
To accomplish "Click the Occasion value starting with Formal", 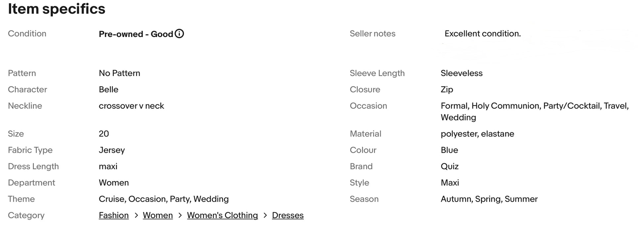I will tap(534, 106).
